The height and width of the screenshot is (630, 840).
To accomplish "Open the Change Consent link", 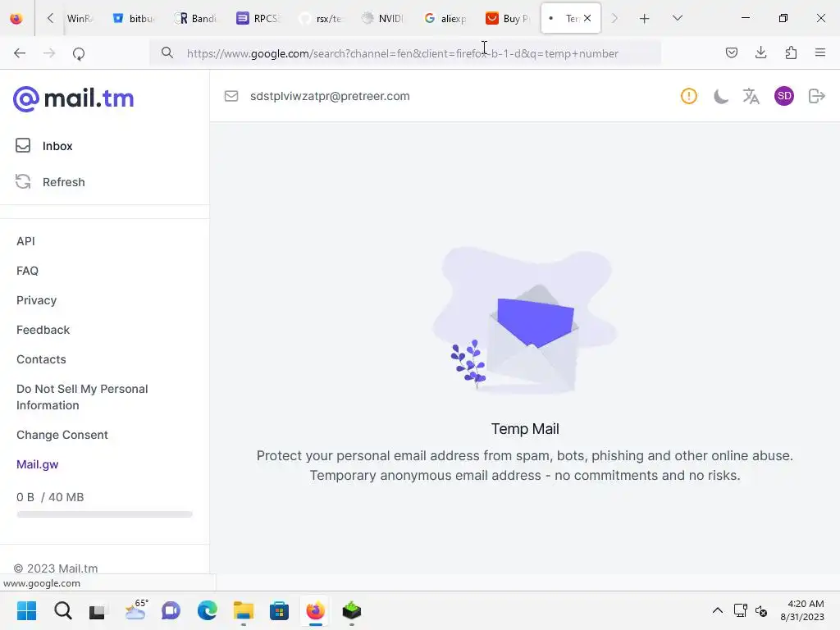I will (62, 435).
